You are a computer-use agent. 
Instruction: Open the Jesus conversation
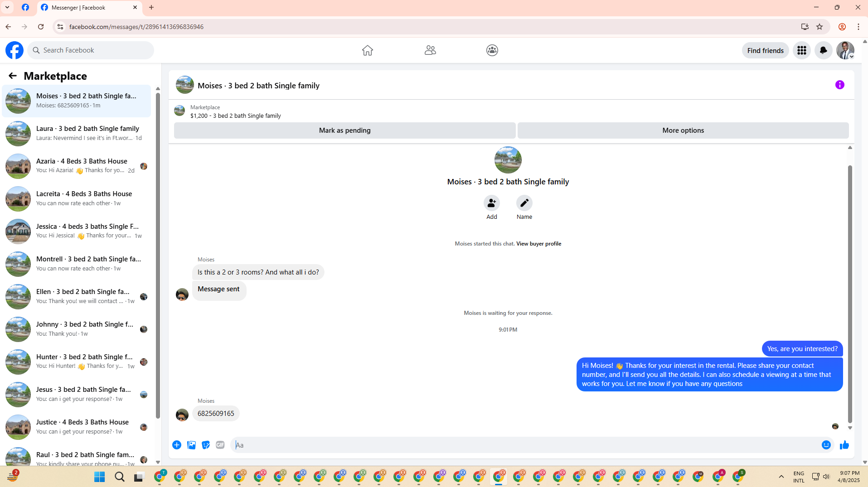coord(76,394)
